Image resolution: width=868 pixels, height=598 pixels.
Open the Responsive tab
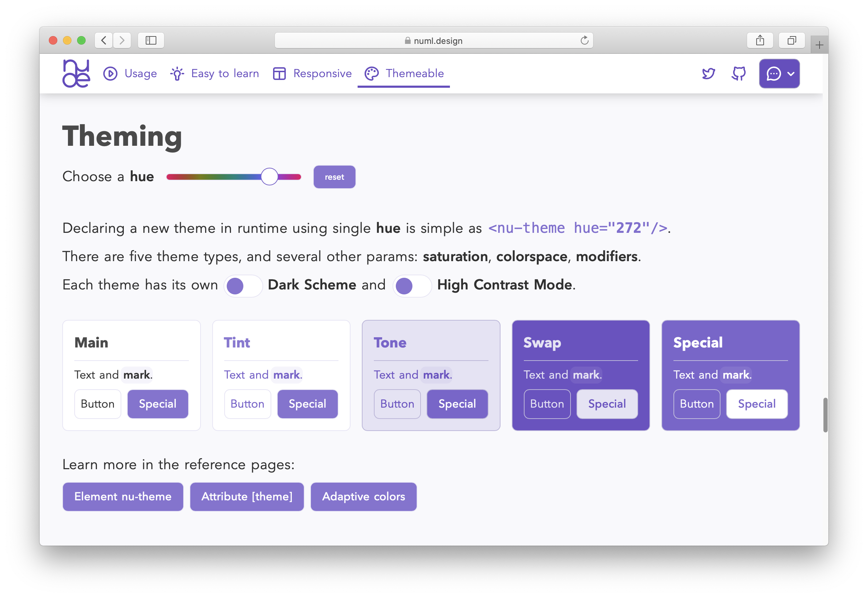click(x=312, y=74)
